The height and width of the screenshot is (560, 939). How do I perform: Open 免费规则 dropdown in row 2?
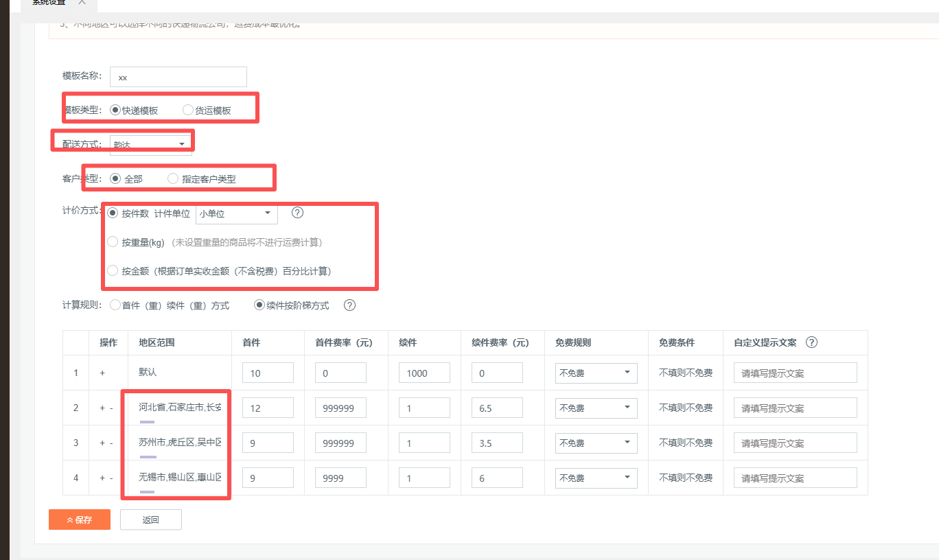click(596, 408)
